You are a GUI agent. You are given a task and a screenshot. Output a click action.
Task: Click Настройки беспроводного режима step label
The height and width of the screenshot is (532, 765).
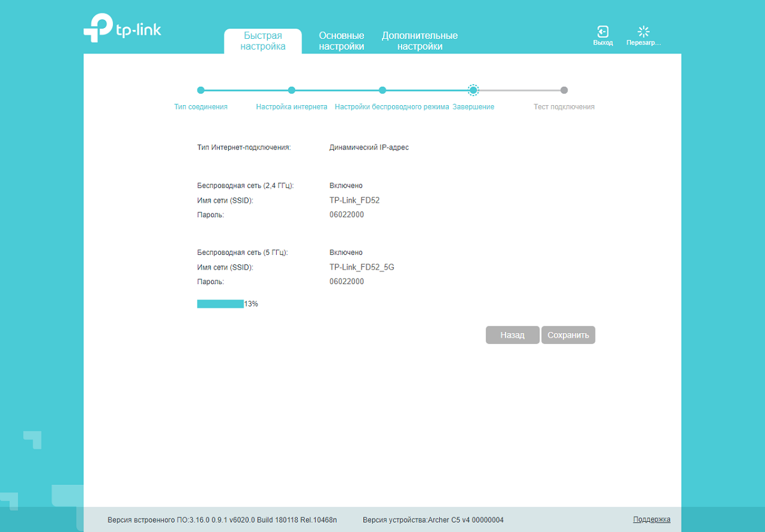point(392,107)
